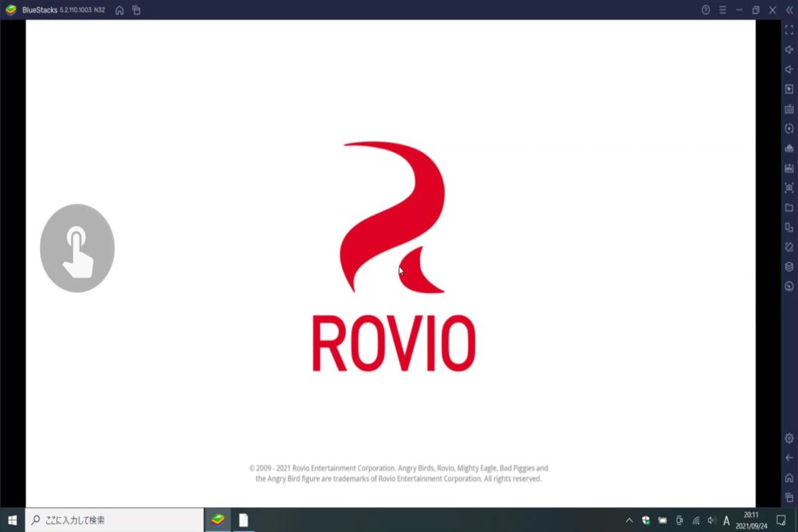The height and width of the screenshot is (532, 798).
Task: Show recent apps from the sidebar bottom
Action: pyautogui.click(x=789, y=497)
